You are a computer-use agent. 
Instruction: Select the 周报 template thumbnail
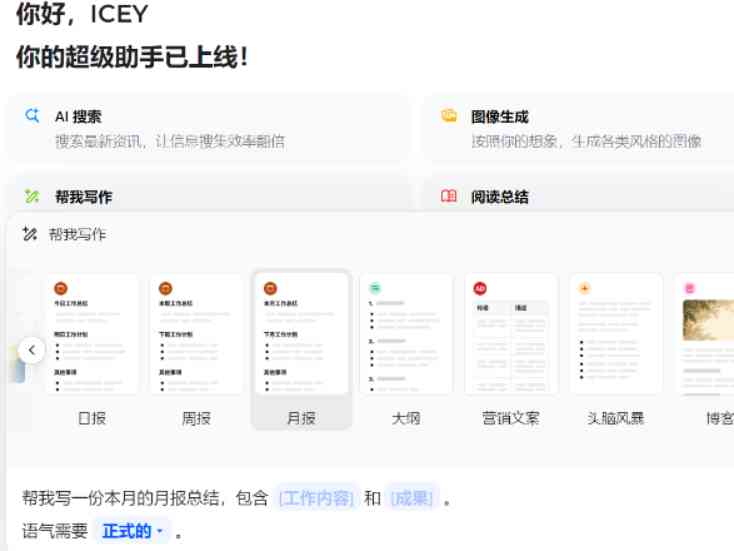click(x=196, y=334)
